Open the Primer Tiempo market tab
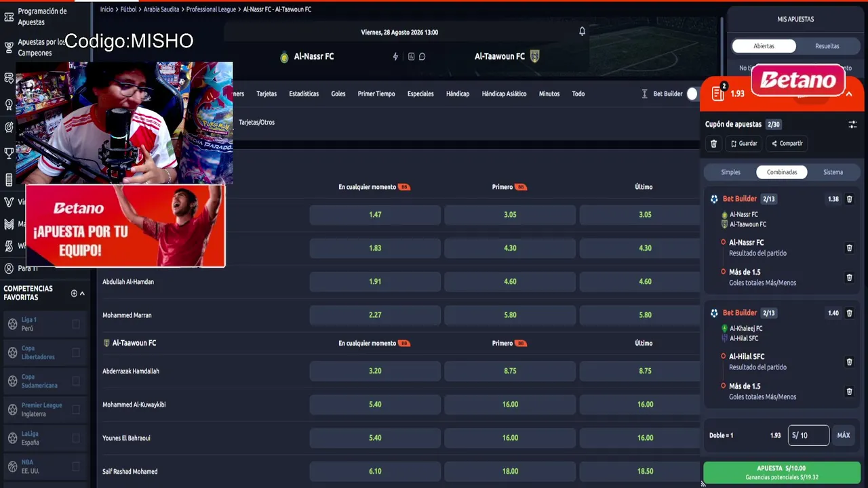Viewport: 868px width, 488px height. [376, 94]
